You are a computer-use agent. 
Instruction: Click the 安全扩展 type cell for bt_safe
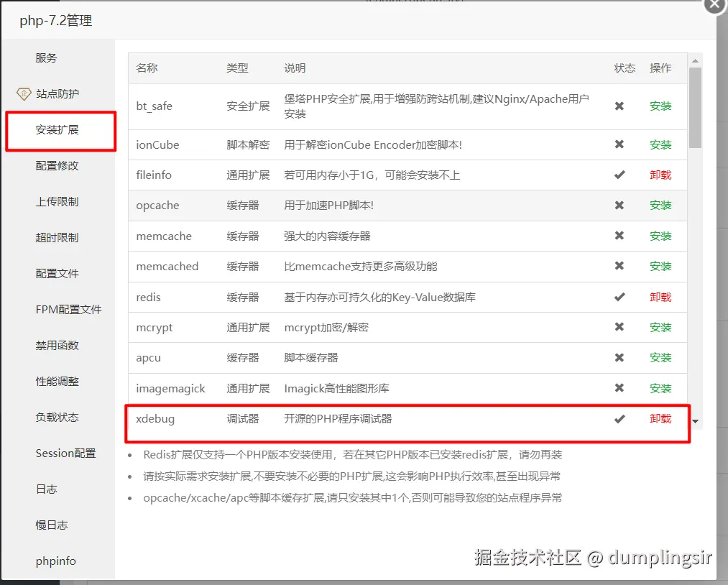(248, 106)
